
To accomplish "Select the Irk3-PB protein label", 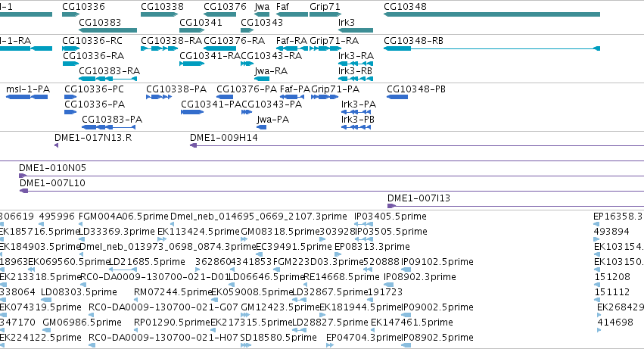I will (358, 120).
